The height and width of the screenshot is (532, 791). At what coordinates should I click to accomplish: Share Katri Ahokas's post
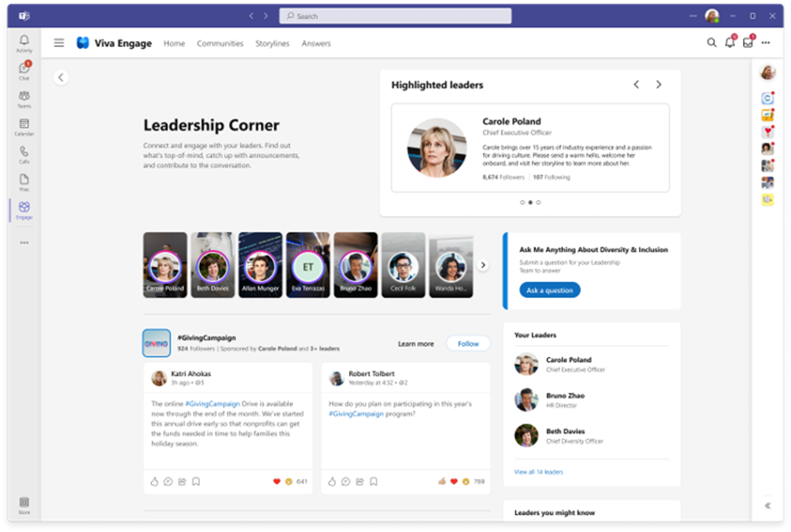pos(182,481)
